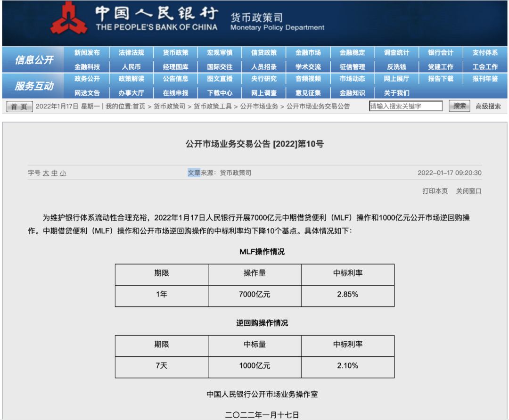The width and height of the screenshot is (509, 420).
Task: Click the 服务互动 section header
Action: pyautogui.click(x=34, y=86)
